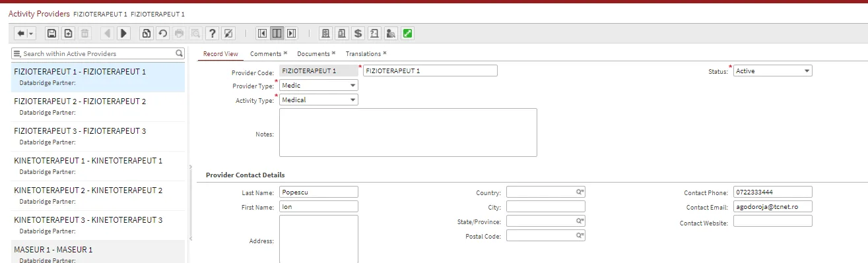Click the Address text area
Image resolution: width=868 pixels, height=263 pixels.
tap(319, 239)
